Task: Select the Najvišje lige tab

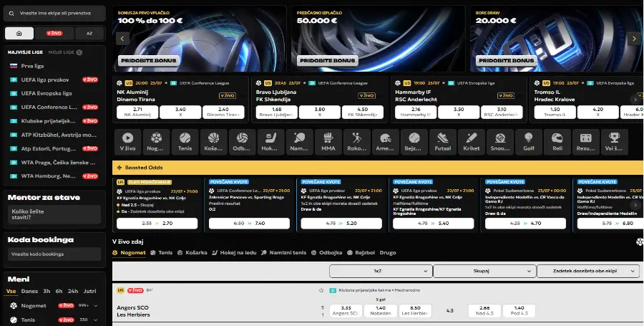Action: 25,52
